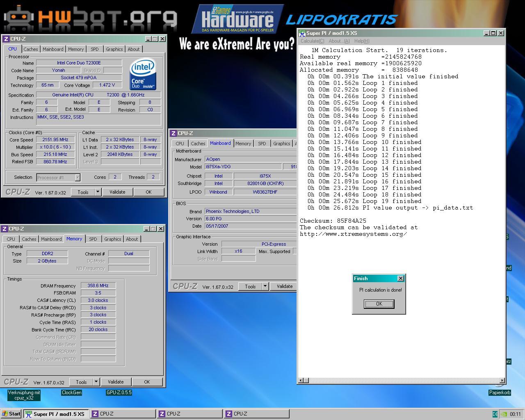Open the CPU tab in top CPU-Z window
The image size is (525, 420).
coord(13,49)
